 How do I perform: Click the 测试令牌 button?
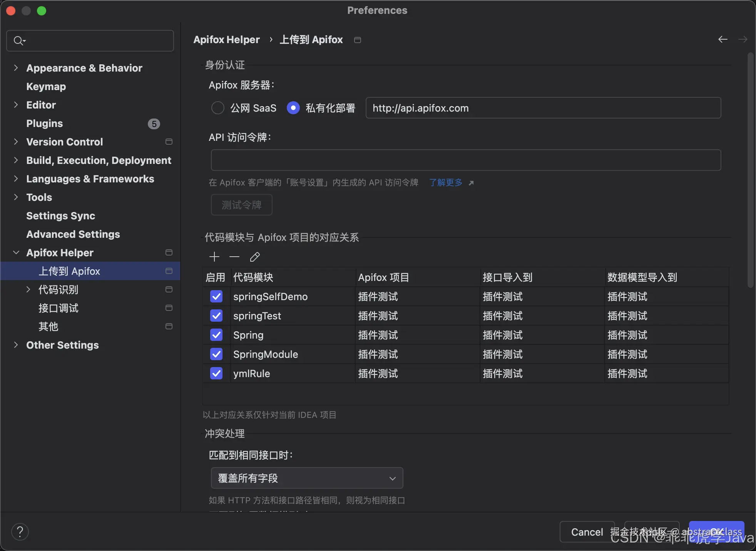click(x=241, y=205)
